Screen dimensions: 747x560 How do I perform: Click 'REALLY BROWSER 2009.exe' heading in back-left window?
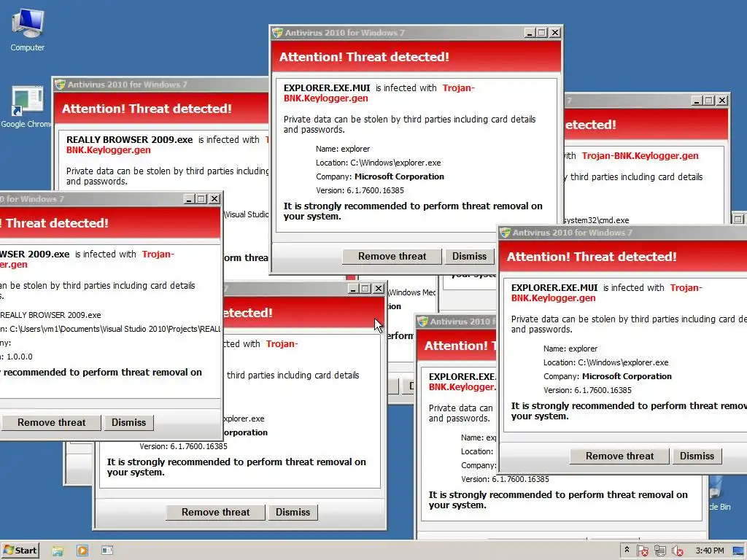pos(130,140)
